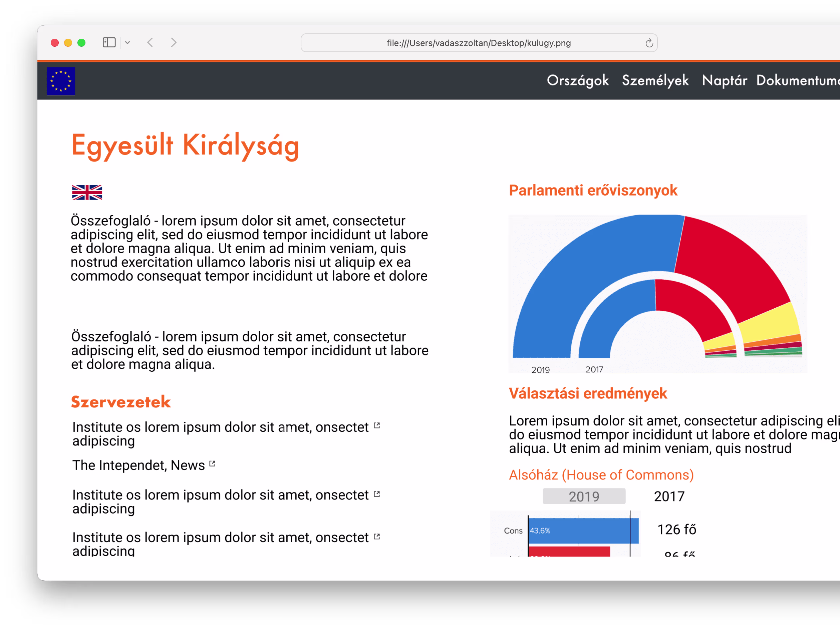Click the UK flag image under the page title
The width and height of the screenshot is (840, 630).
pyautogui.click(x=87, y=193)
